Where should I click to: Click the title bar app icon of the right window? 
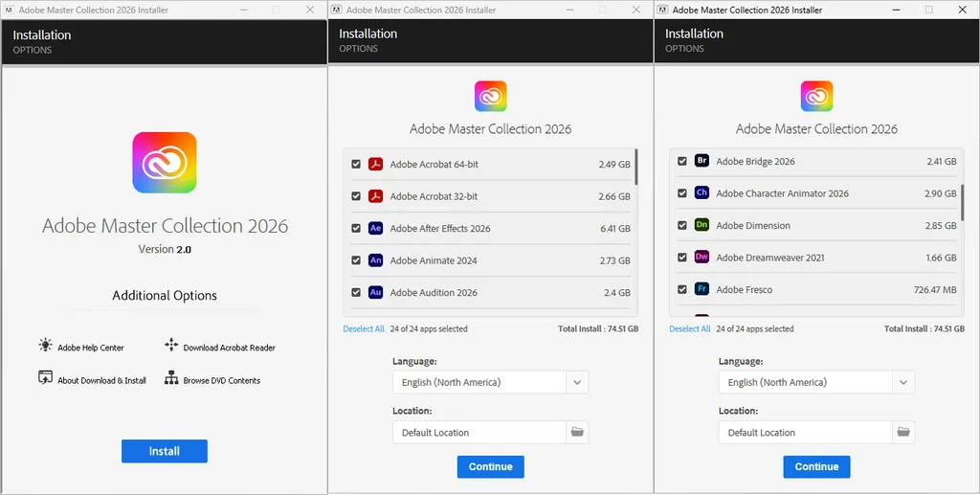pos(662,10)
